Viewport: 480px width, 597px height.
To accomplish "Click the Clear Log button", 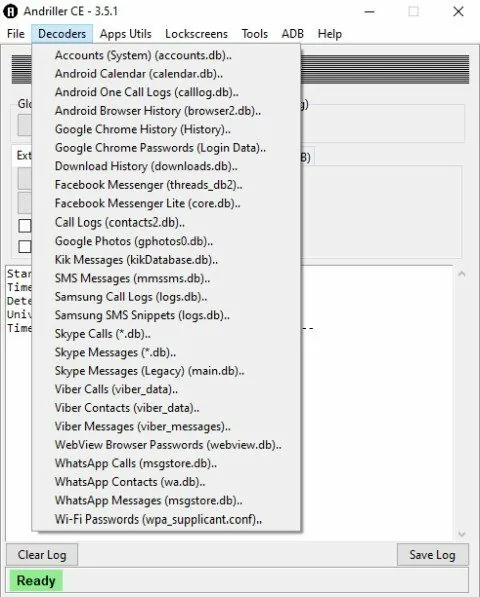I will (42, 555).
